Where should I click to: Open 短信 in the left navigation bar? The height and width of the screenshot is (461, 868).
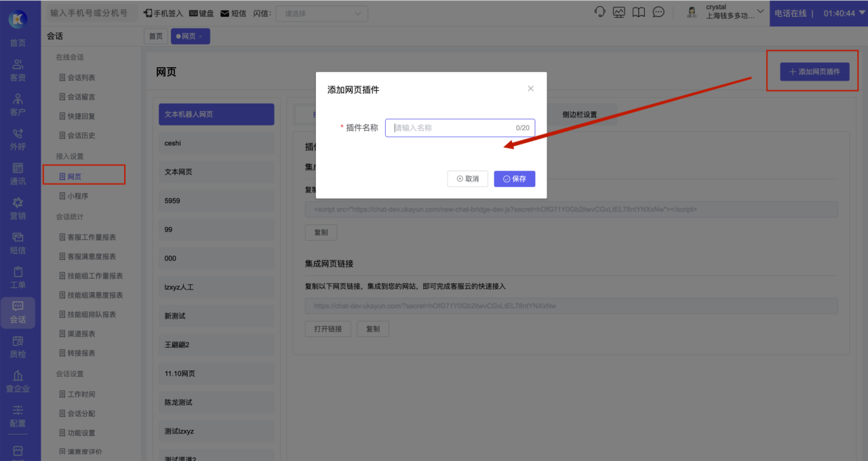[x=18, y=243]
